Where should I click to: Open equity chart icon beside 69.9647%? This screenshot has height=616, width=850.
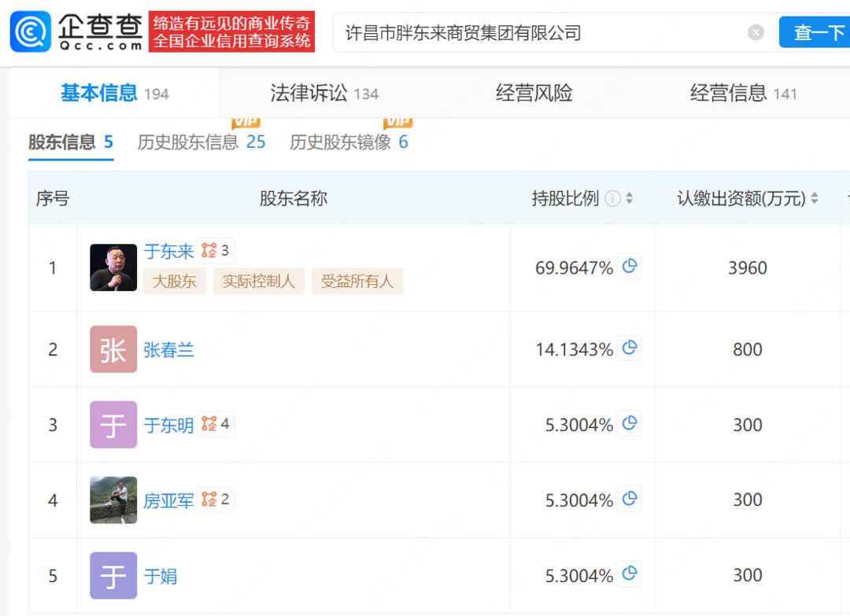point(630,267)
